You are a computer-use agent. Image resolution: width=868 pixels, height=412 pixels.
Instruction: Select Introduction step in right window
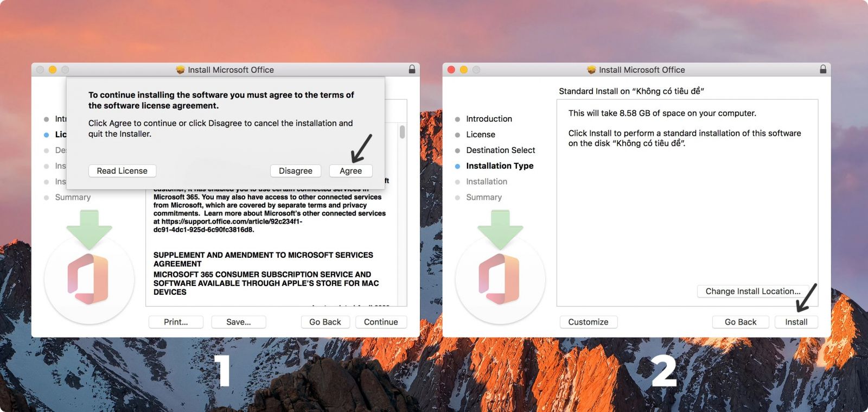pyautogui.click(x=489, y=119)
